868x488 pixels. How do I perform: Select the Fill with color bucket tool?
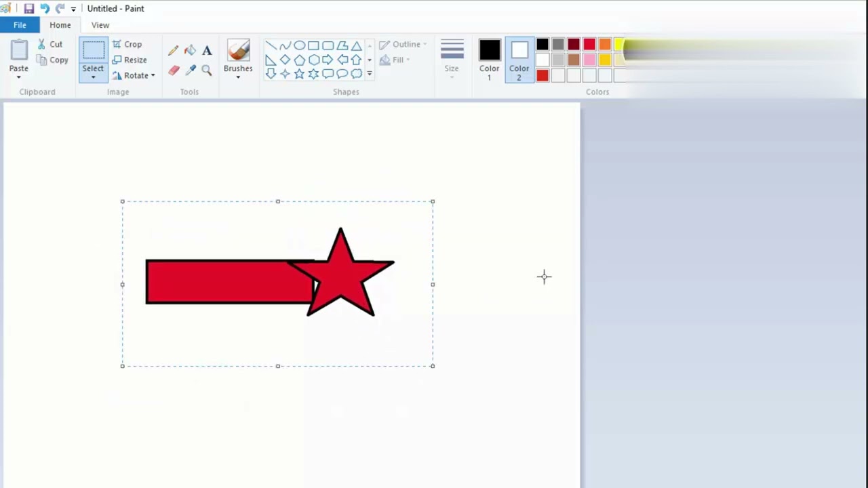(x=190, y=50)
